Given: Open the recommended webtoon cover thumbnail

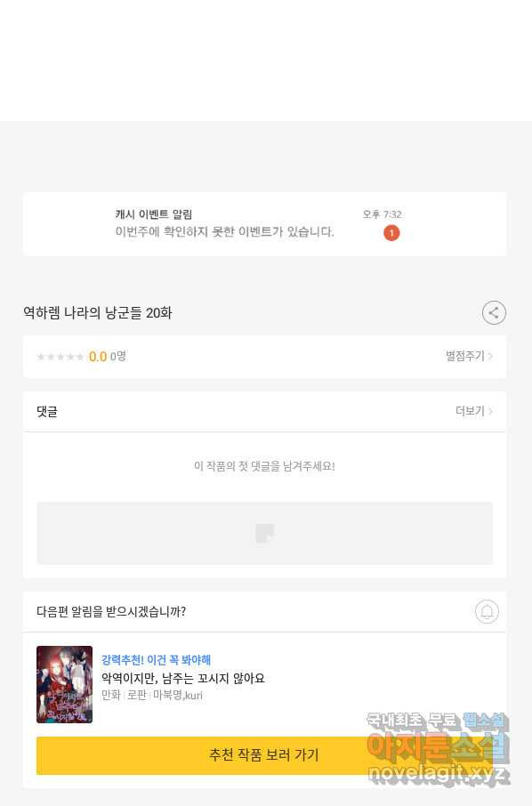Looking at the screenshot, I should [x=64, y=684].
